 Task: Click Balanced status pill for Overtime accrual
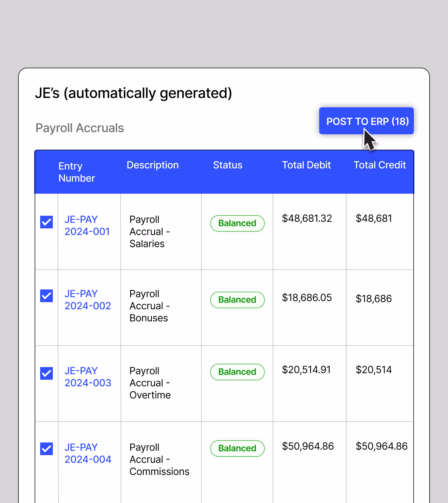pos(237,372)
